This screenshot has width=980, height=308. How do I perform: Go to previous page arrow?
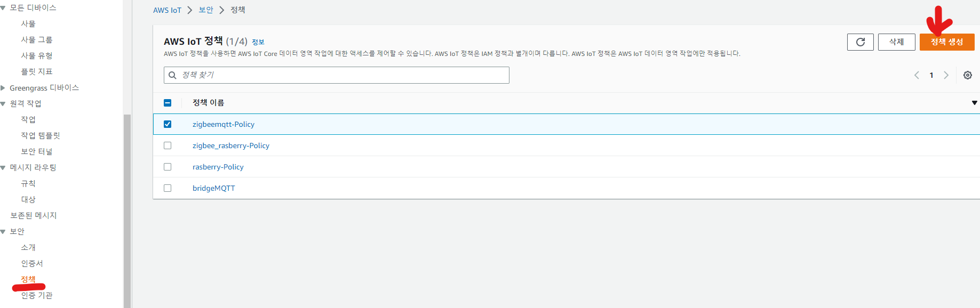[917, 75]
